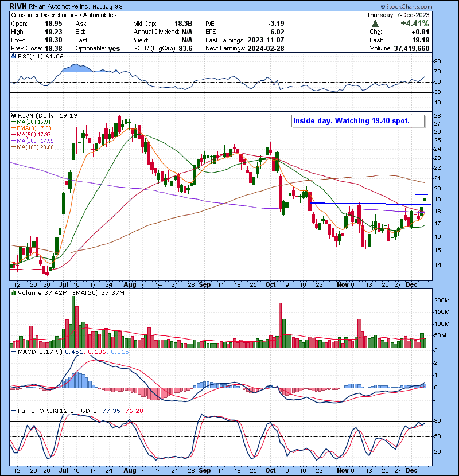Click the date Thursday 7-Dec-2023
459x476 pixels.
pyautogui.click(x=398, y=15)
